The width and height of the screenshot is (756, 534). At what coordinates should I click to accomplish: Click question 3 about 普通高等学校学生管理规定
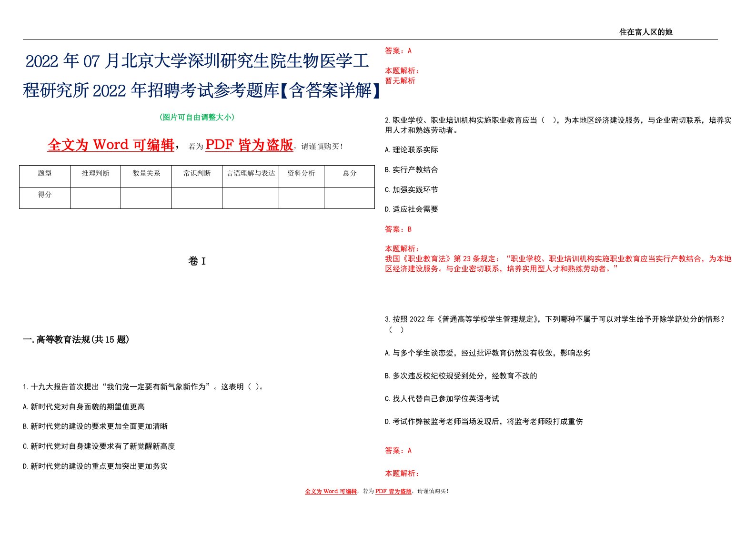pyautogui.click(x=555, y=324)
